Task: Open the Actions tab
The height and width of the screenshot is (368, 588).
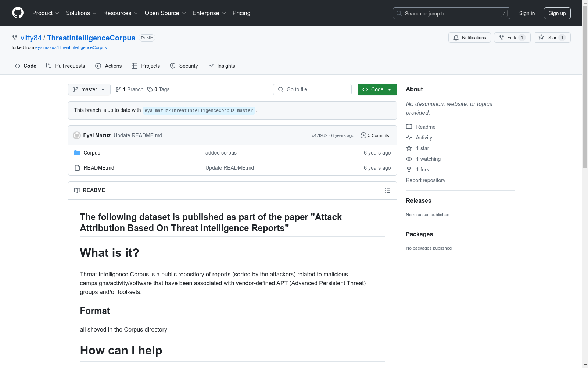Action: click(108, 66)
